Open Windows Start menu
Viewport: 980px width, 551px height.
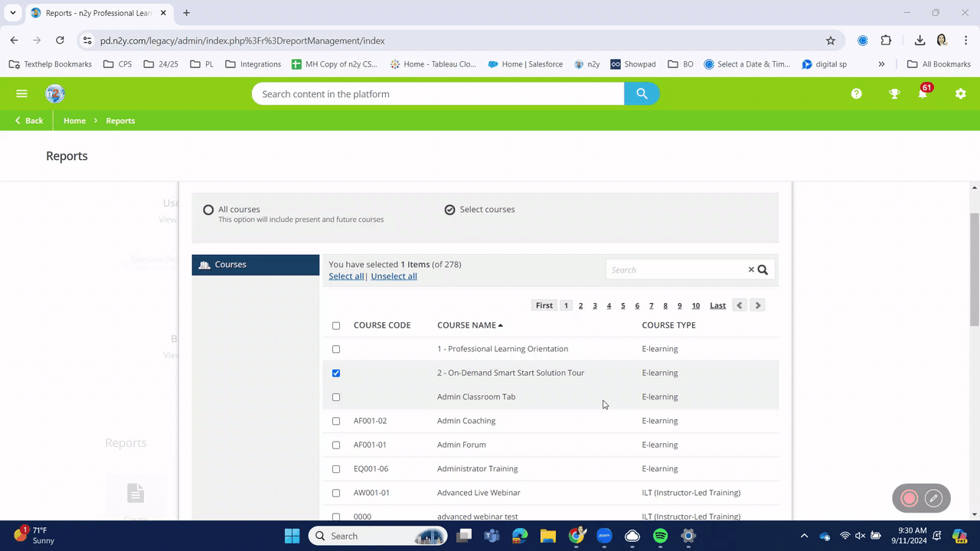[292, 536]
